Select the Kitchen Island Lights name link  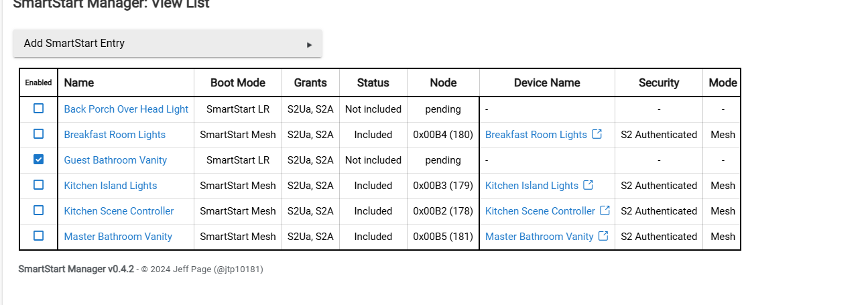[x=111, y=186]
